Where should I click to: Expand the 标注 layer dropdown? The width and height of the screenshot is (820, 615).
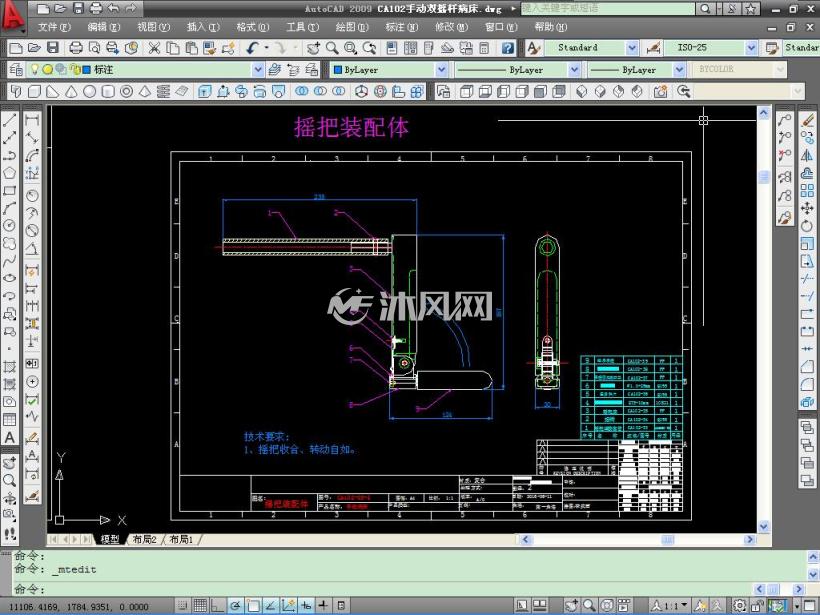point(258,70)
